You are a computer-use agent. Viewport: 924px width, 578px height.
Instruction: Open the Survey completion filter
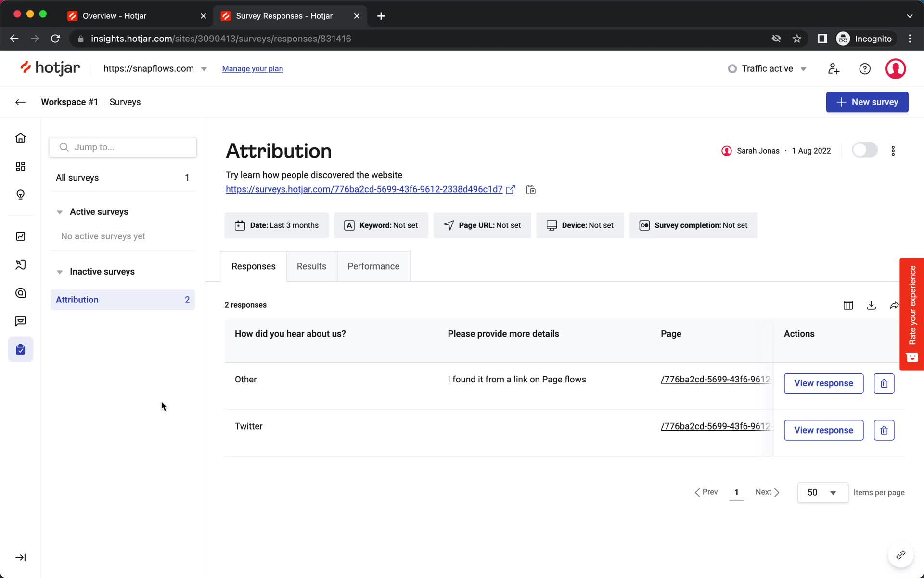(693, 225)
